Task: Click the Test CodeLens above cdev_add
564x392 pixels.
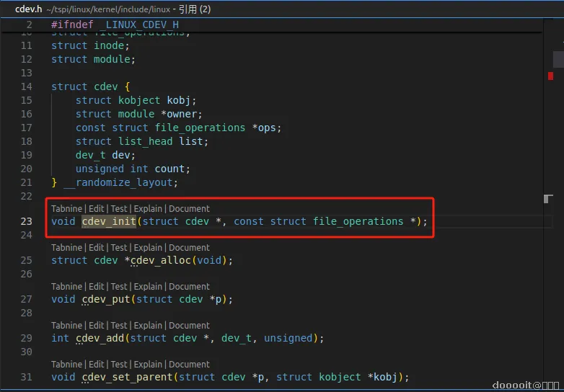Action: coord(119,325)
